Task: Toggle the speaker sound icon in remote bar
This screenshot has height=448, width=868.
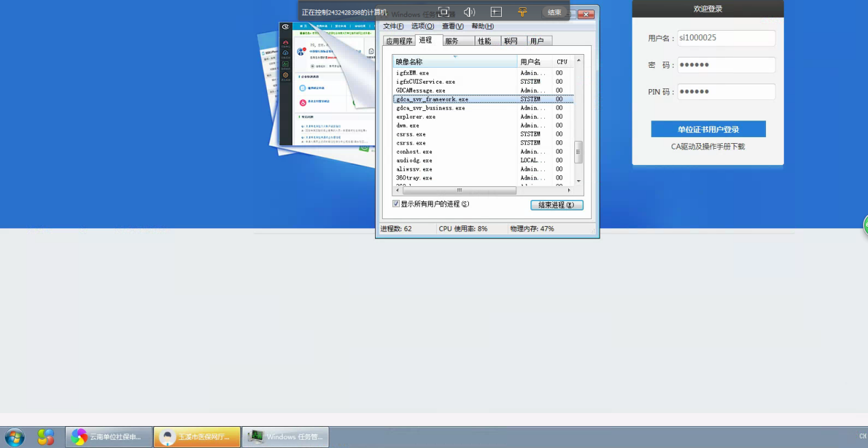Action: [469, 12]
